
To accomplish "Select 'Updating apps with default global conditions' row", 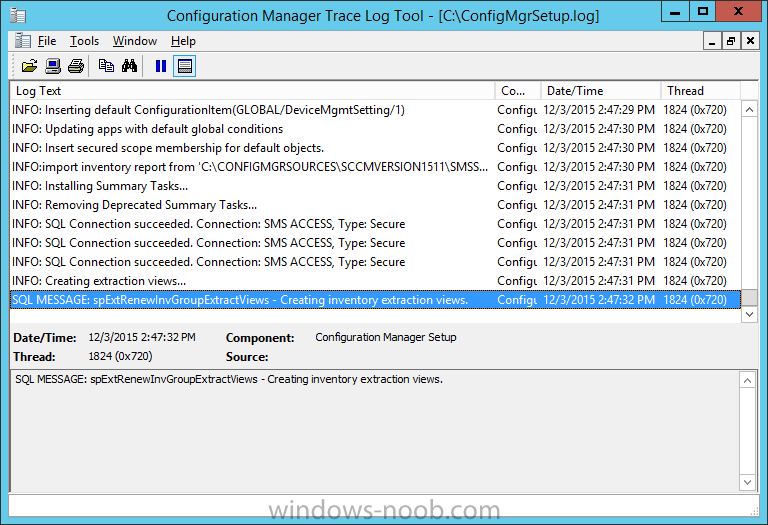I will [x=375, y=129].
